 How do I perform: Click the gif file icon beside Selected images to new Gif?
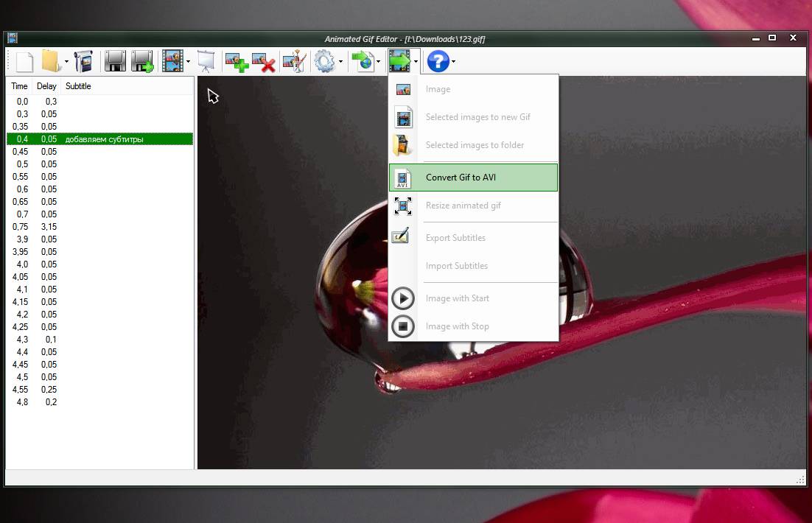pos(403,117)
